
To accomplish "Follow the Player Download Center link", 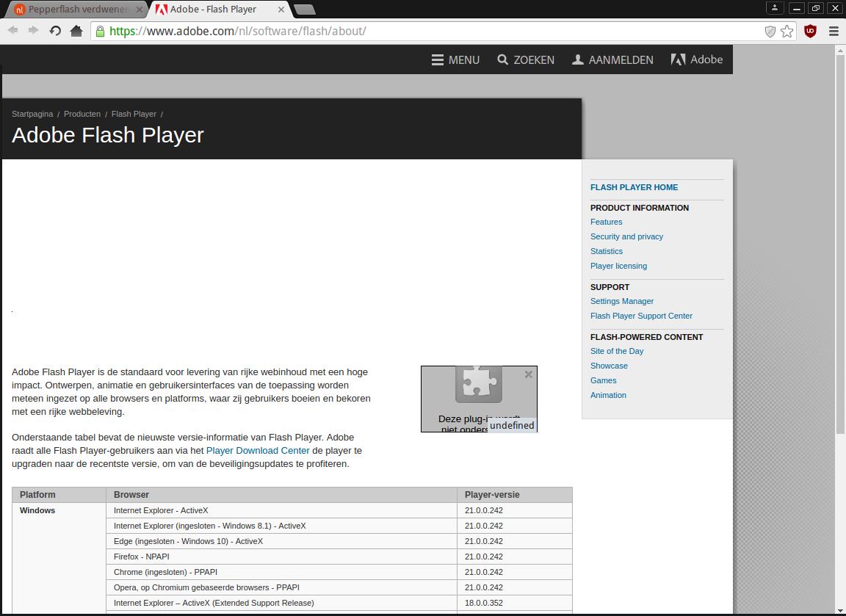I will coord(258,450).
